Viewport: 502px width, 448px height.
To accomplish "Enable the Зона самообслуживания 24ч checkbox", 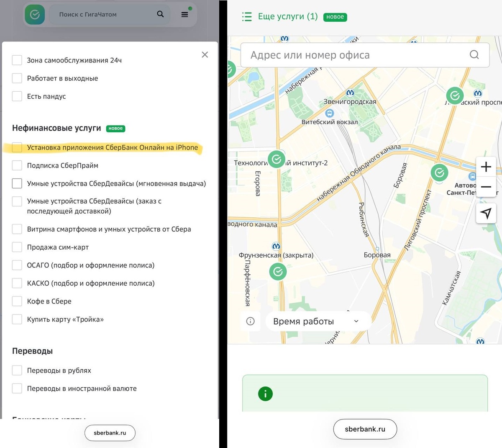I will tap(17, 60).
